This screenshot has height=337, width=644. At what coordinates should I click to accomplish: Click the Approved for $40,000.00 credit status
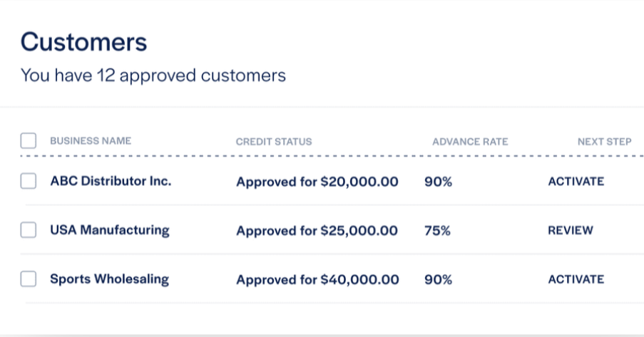(317, 280)
